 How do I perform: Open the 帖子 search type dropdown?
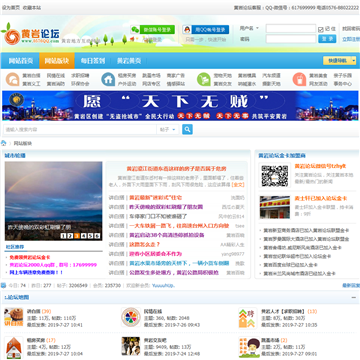[x=168, y=129]
